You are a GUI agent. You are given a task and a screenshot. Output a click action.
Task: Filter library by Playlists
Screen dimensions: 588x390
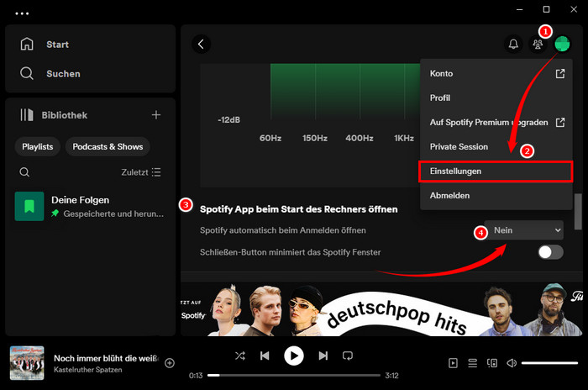[x=38, y=147]
